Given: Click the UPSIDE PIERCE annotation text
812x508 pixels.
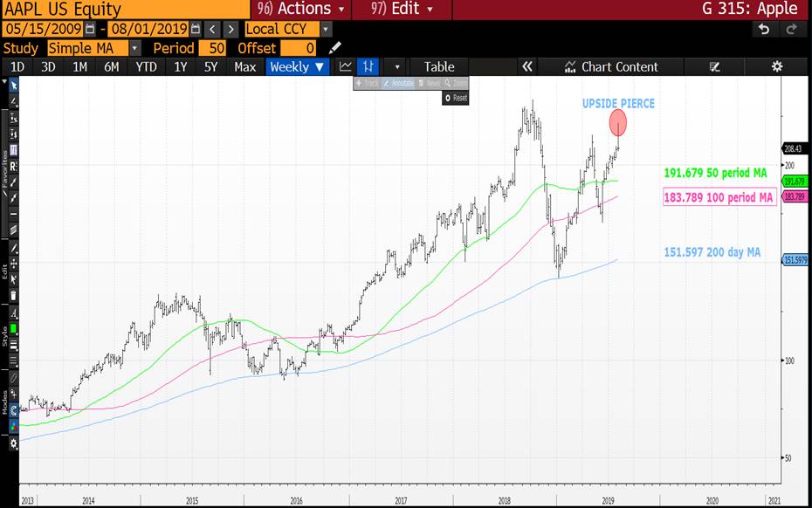Looking at the screenshot, I should click(618, 104).
